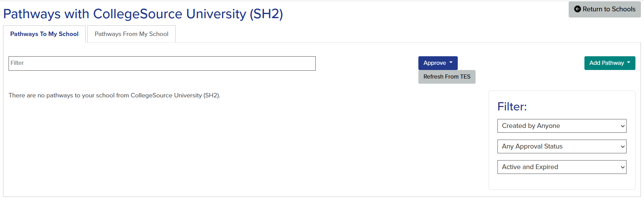Click the chevron on Active and Expired select
Viewport: 644px width, 201px height.
pos(622,167)
